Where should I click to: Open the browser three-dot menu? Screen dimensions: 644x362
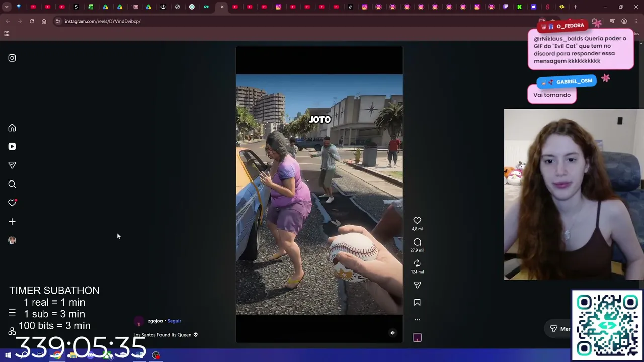coord(636,21)
